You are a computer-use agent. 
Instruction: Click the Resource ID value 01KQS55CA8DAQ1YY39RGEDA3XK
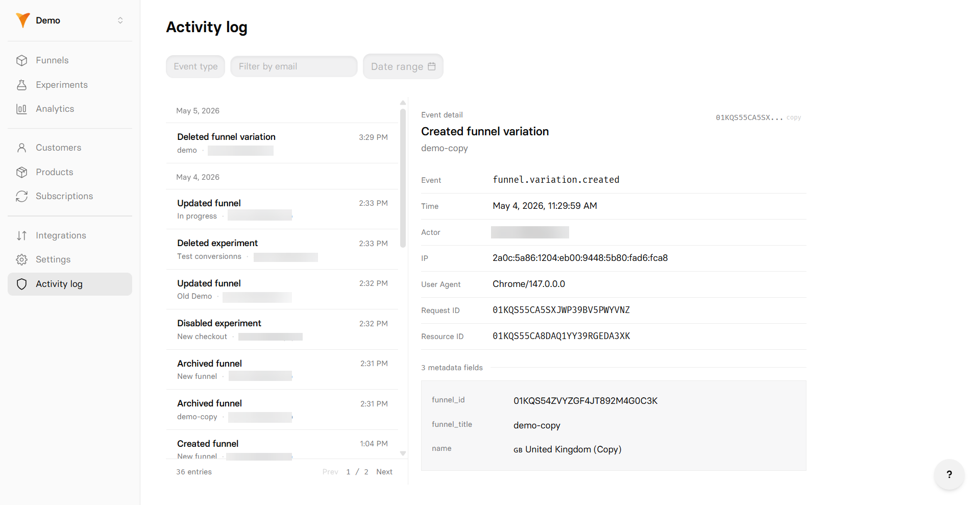[561, 336]
